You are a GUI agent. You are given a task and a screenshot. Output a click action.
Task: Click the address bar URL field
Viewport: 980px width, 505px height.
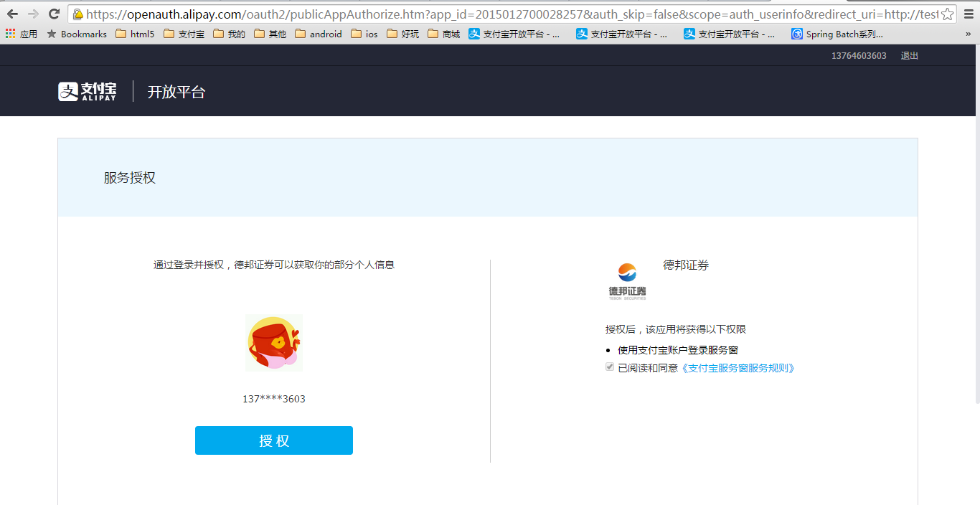(x=511, y=14)
